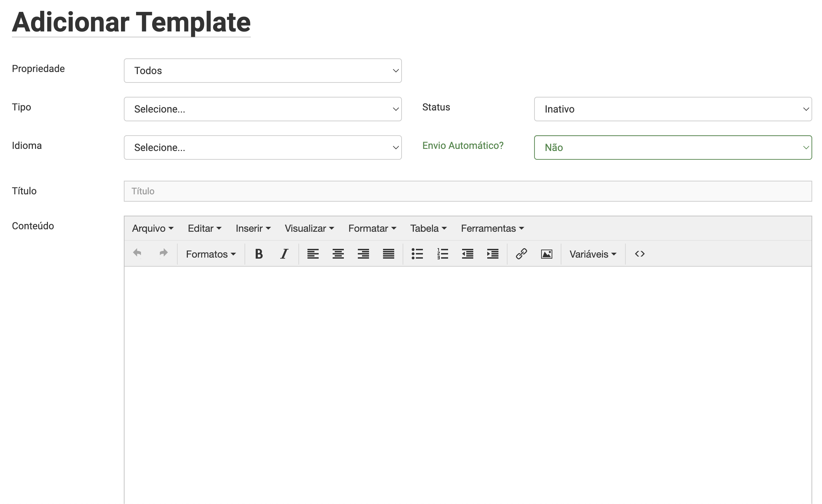Image resolution: width=822 pixels, height=504 pixels.
Task: Click inside the Conteúdo editor area
Action: click(x=468, y=384)
